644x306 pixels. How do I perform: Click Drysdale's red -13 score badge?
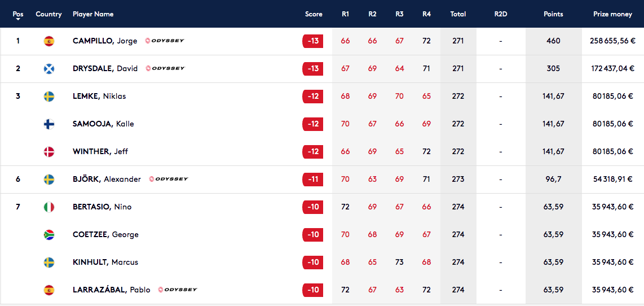[312, 69]
